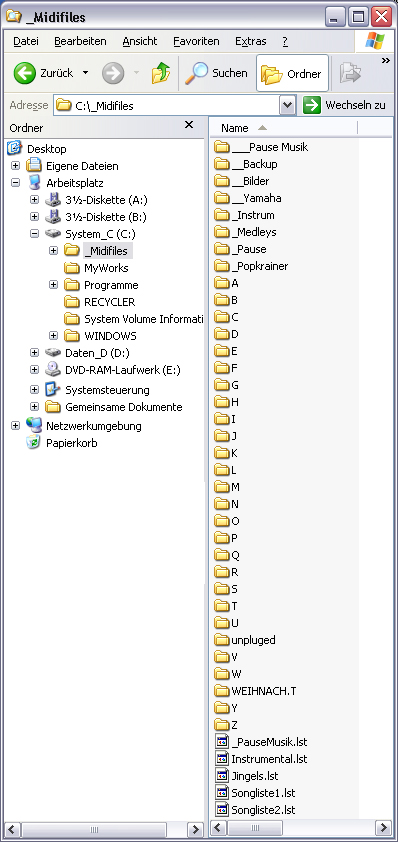This screenshot has width=398, height=842.
Task: Open the ? help menu
Action: [x=285, y=41]
